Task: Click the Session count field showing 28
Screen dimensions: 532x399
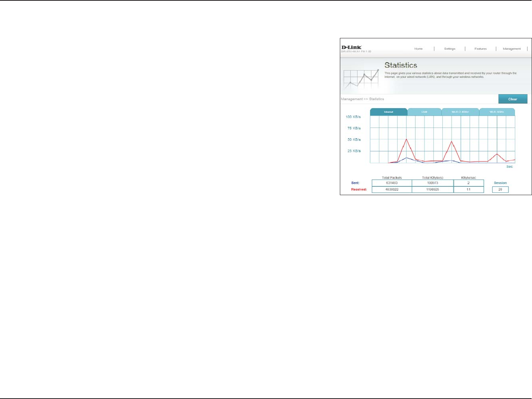Action: [x=500, y=189]
